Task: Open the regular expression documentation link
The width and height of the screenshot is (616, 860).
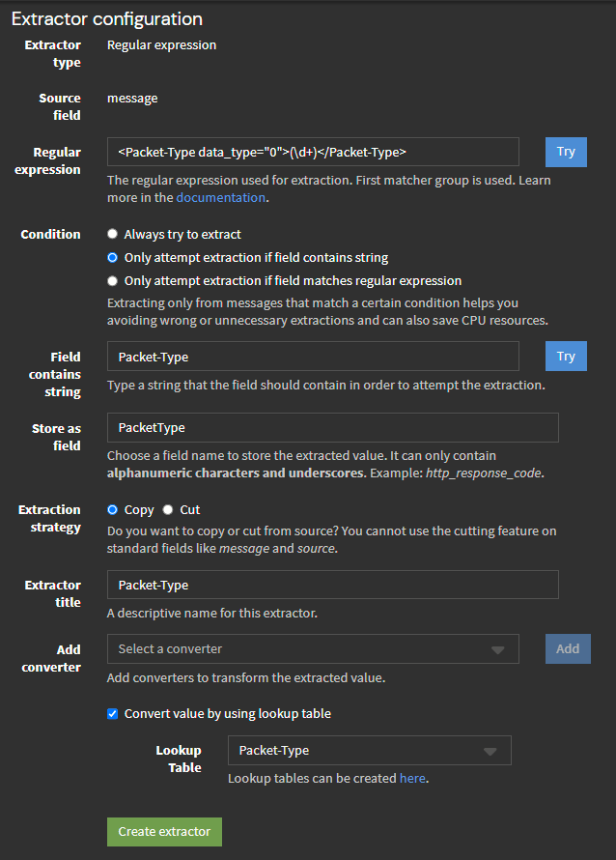Action: [220, 197]
